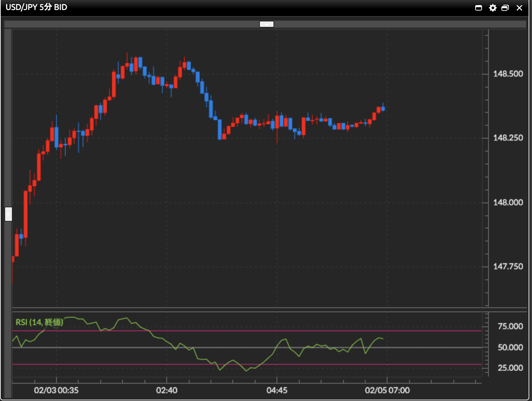532x401 pixels.
Task: Click the RSI 50.000 scale label
Action: pyautogui.click(x=510, y=348)
